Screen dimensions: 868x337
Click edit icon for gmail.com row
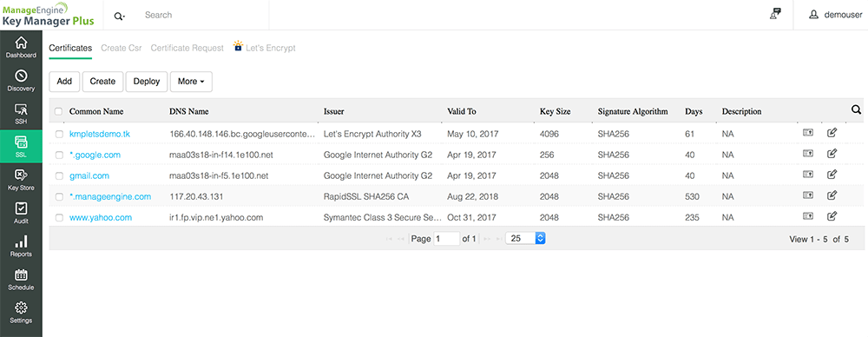click(832, 175)
